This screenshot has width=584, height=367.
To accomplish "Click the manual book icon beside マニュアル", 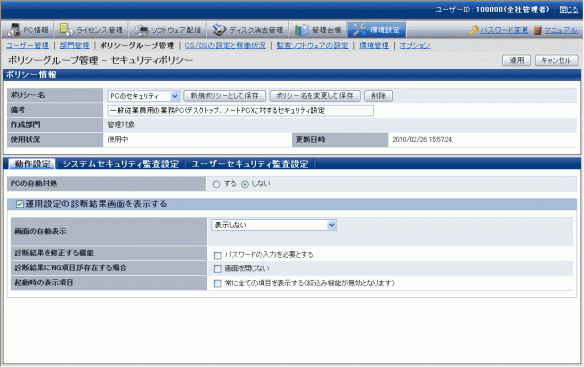I will point(537,30).
